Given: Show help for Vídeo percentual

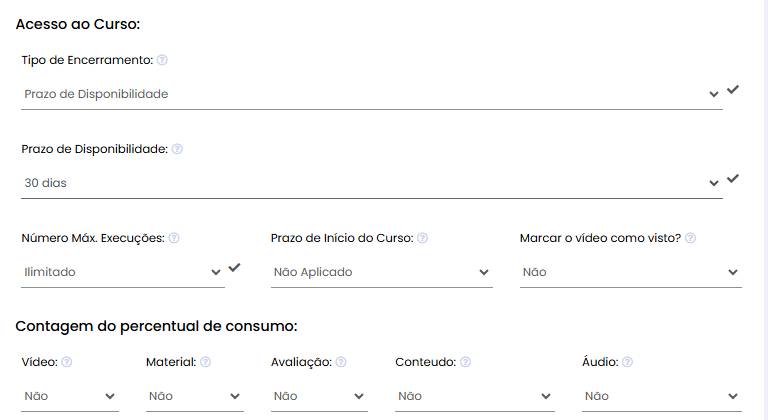Looking at the screenshot, I should click(x=67, y=362).
